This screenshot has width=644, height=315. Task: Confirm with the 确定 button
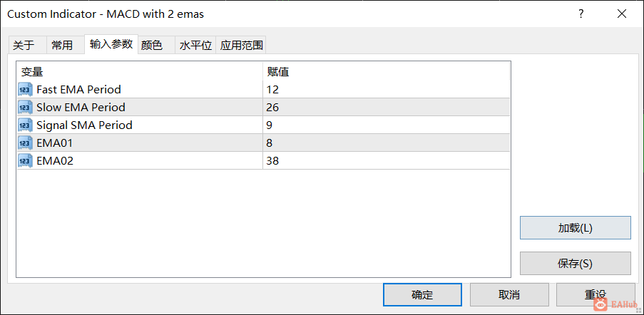[x=422, y=295]
